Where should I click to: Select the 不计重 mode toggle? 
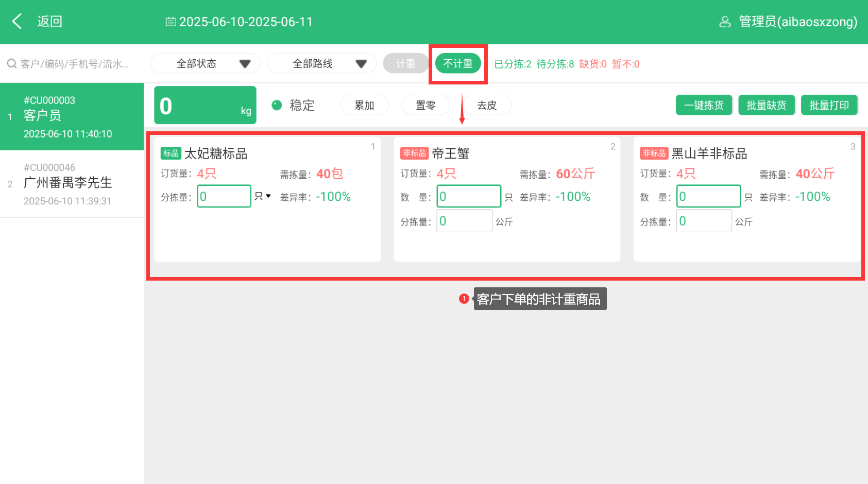coord(457,64)
